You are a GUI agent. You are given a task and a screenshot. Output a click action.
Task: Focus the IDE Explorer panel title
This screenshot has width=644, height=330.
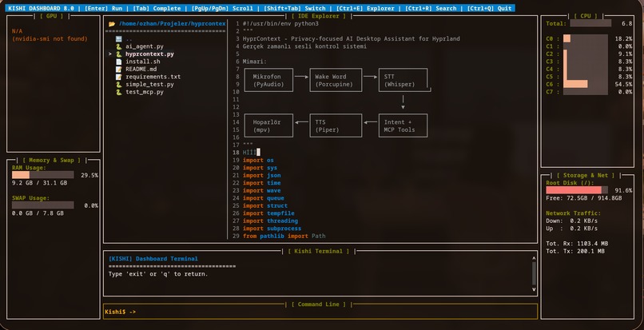(x=319, y=16)
